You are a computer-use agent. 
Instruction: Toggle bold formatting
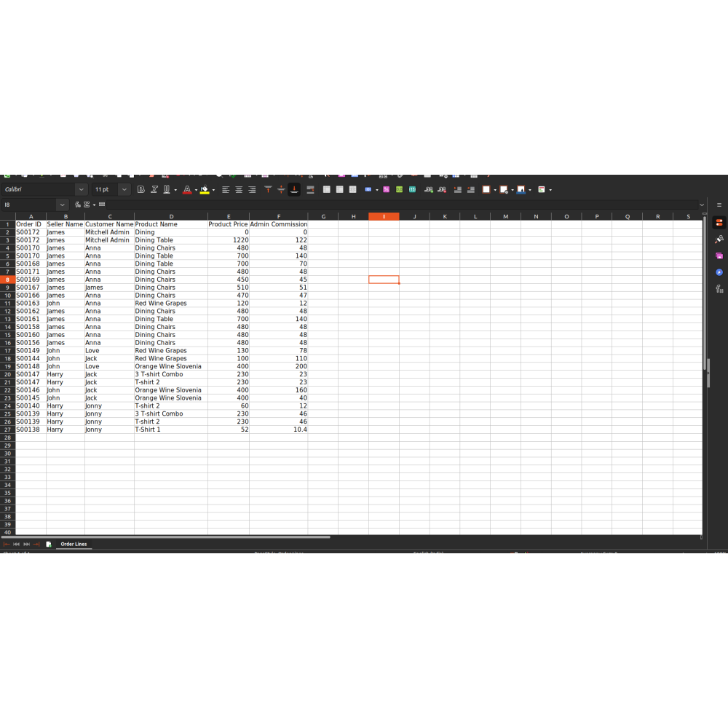[141, 190]
